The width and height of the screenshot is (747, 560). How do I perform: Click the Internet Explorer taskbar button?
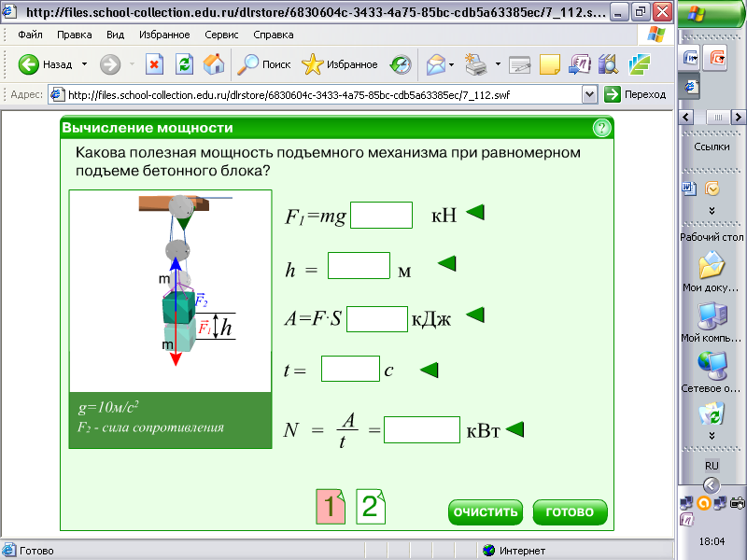click(x=690, y=87)
